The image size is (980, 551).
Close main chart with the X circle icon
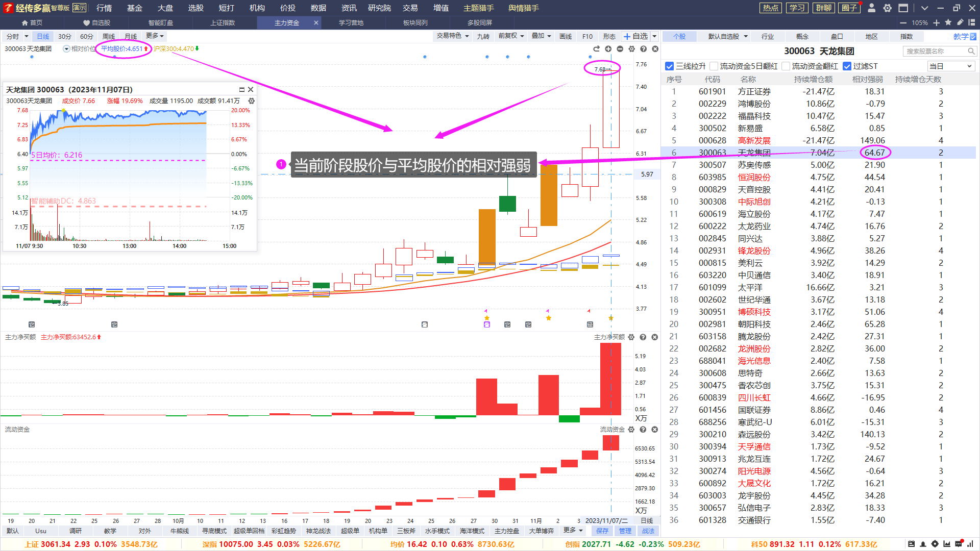[655, 49]
